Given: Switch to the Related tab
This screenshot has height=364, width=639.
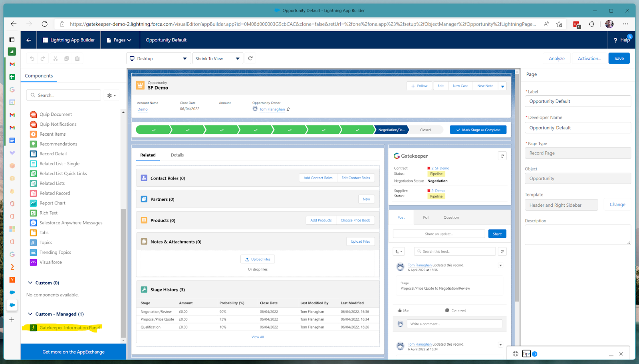Looking at the screenshot, I should pos(148,155).
